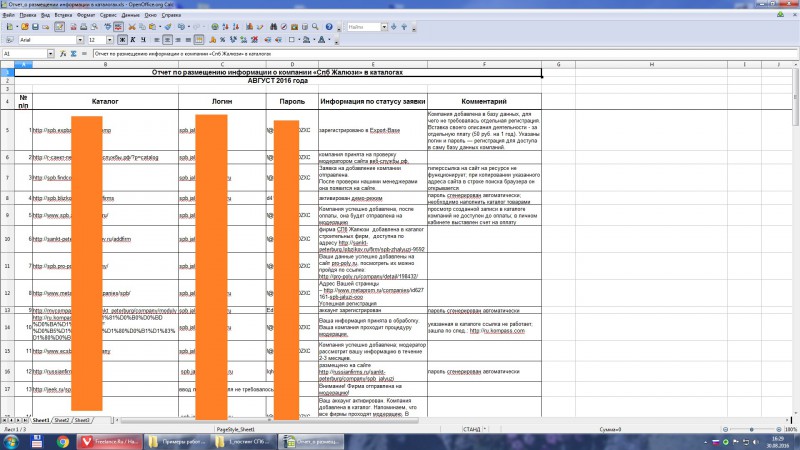
Task: Click the Insert Chart icon
Action: [249, 27]
